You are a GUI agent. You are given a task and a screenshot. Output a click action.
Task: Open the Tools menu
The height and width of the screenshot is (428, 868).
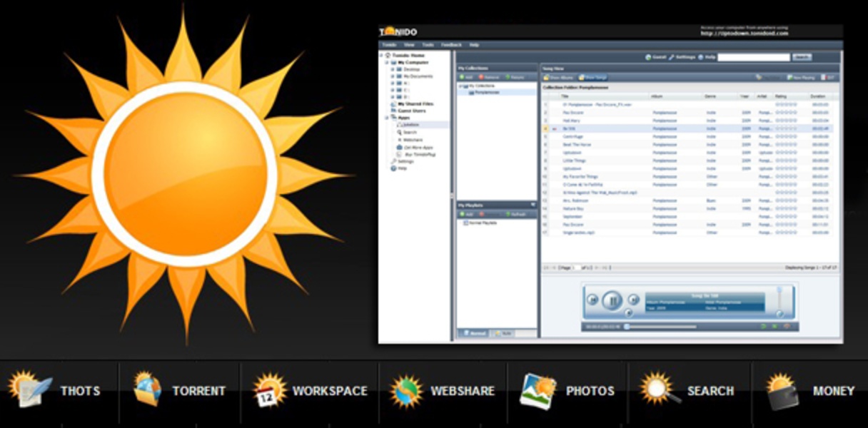(x=428, y=44)
